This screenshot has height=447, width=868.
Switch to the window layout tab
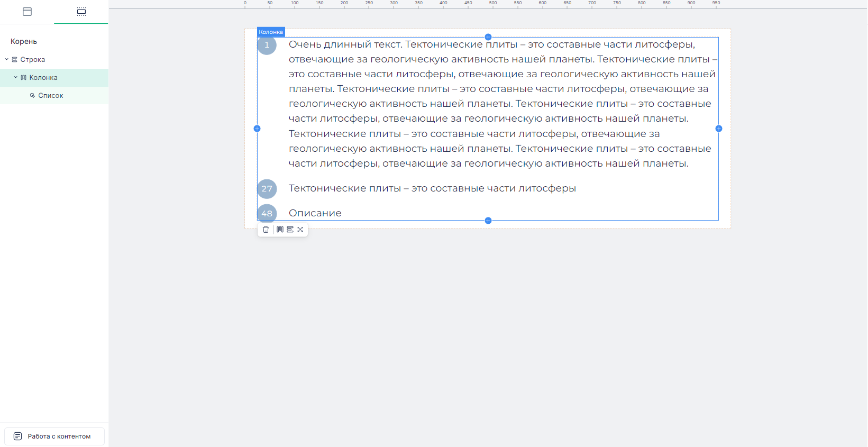point(28,12)
